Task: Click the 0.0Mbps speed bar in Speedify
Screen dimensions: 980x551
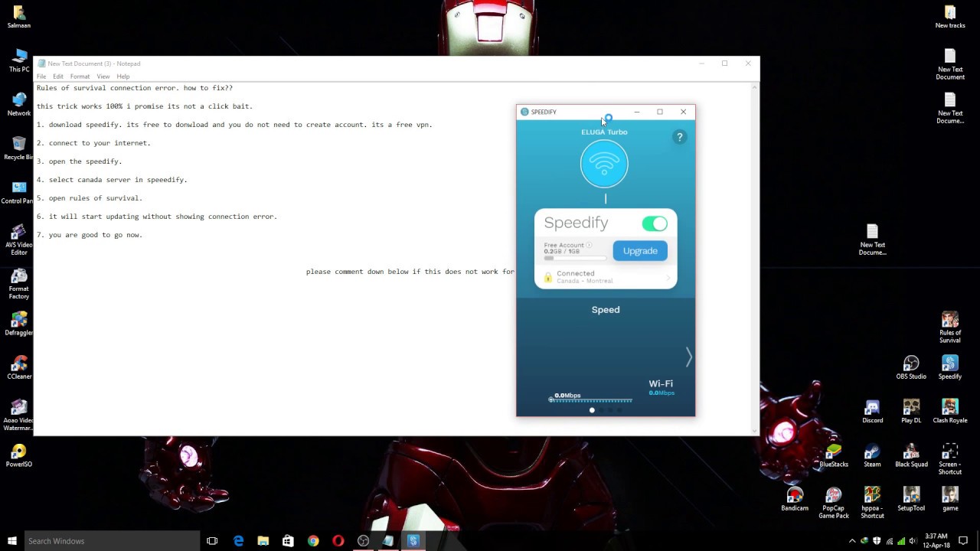Action: (590, 400)
